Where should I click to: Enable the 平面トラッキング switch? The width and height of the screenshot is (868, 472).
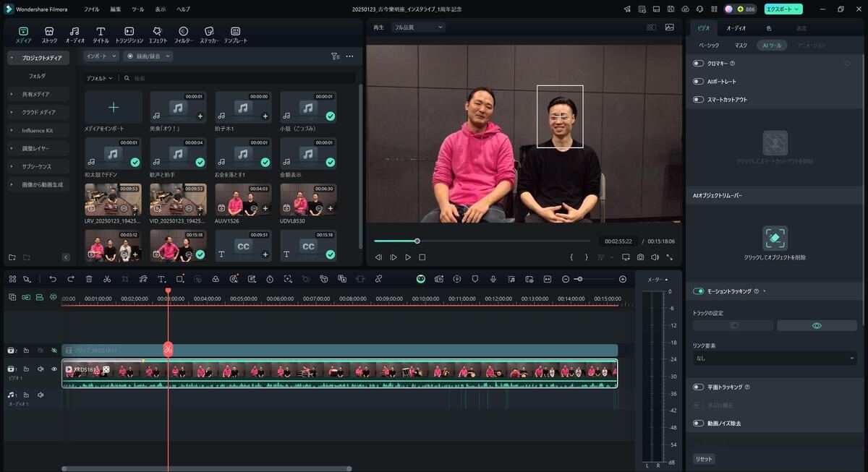click(698, 387)
